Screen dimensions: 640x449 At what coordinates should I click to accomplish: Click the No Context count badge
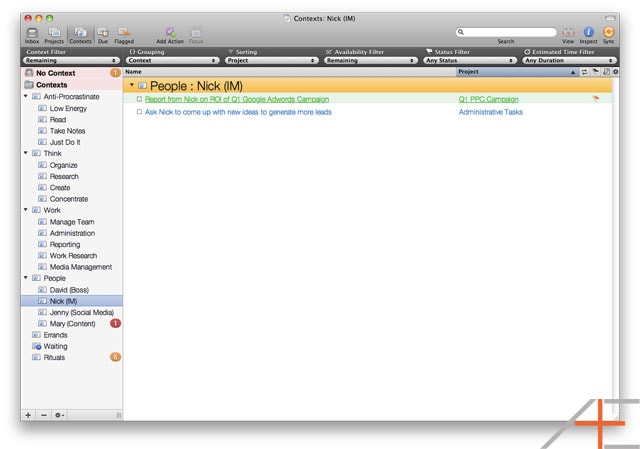[x=116, y=73]
